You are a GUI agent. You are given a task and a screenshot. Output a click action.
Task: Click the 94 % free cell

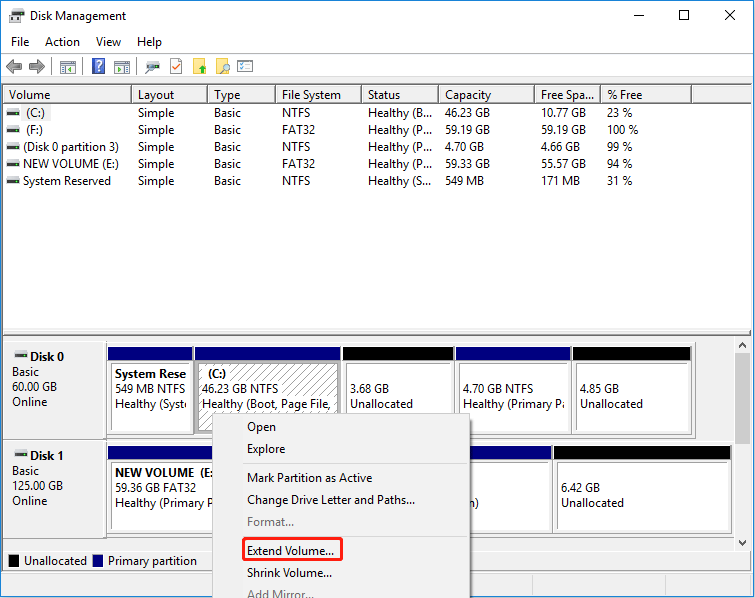619,164
